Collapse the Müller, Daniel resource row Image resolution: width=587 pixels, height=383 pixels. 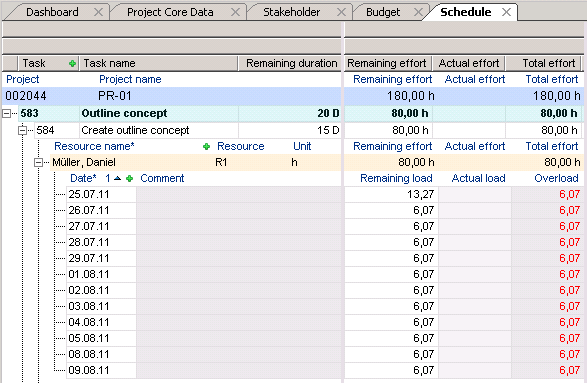point(38,162)
